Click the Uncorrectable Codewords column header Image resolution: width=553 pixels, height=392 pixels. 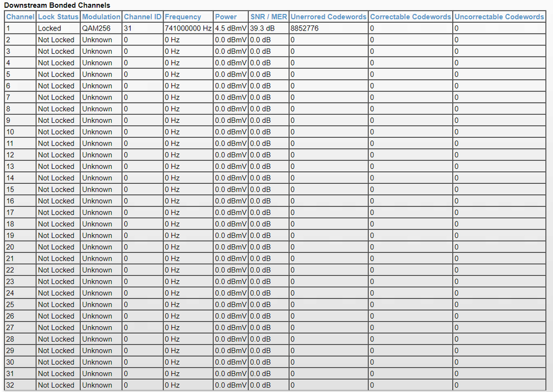[x=499, y=17]
